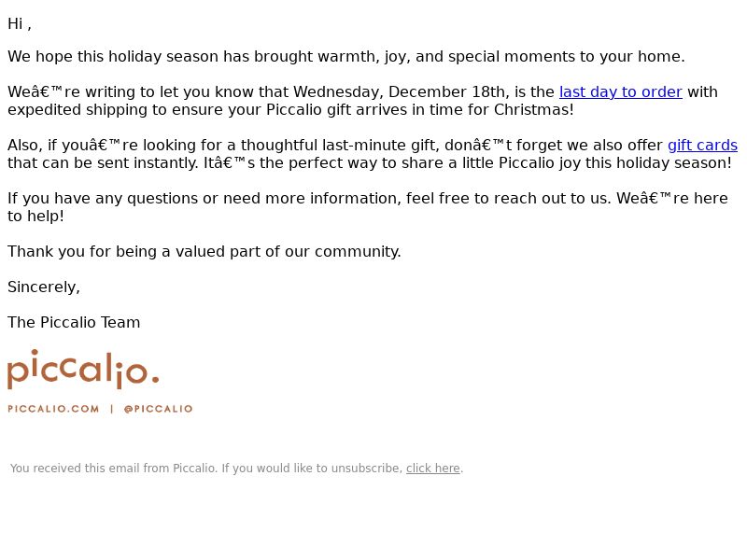Click the "click here" unsubscribe link
The image size is (747, 560).
click(432, 469)
